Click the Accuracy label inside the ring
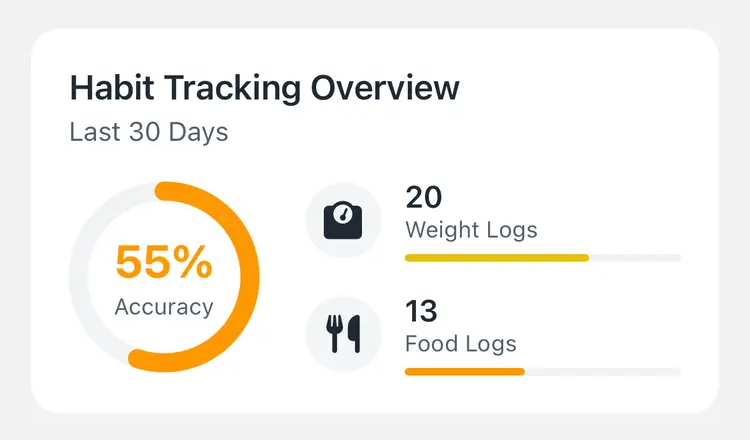The width and height of the screenshot is (750, 440). tap(164, 307)
